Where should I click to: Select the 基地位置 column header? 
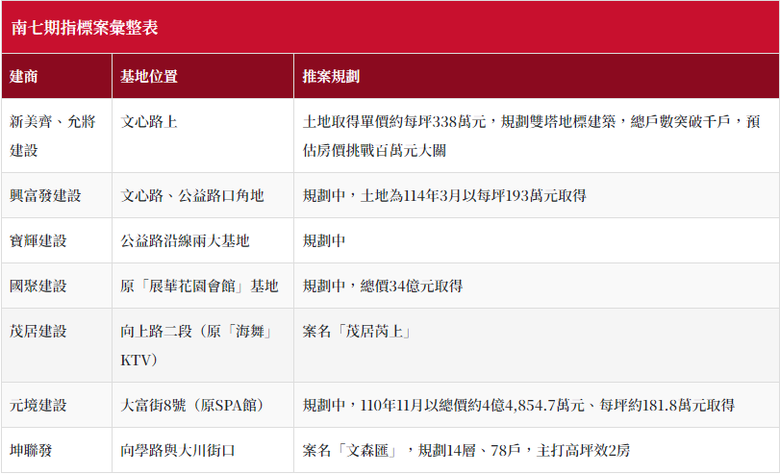point(203,76)
